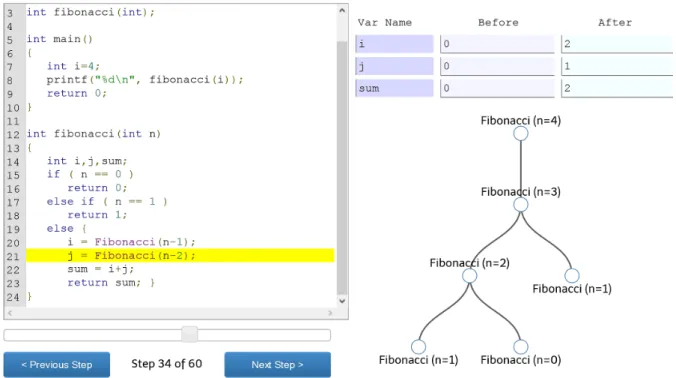
Task: Click the After value field for j
Action: [x=617, y=66]
